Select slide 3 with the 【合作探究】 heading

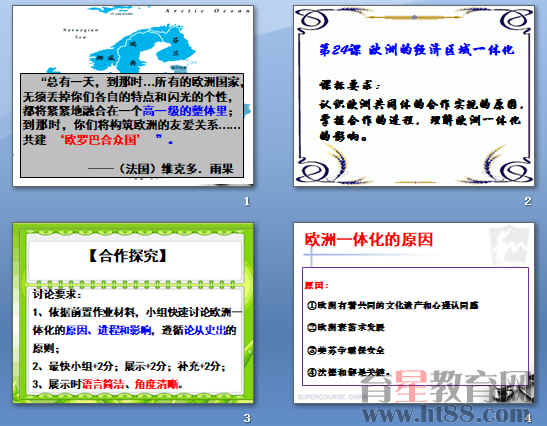(x=133, y=313)
